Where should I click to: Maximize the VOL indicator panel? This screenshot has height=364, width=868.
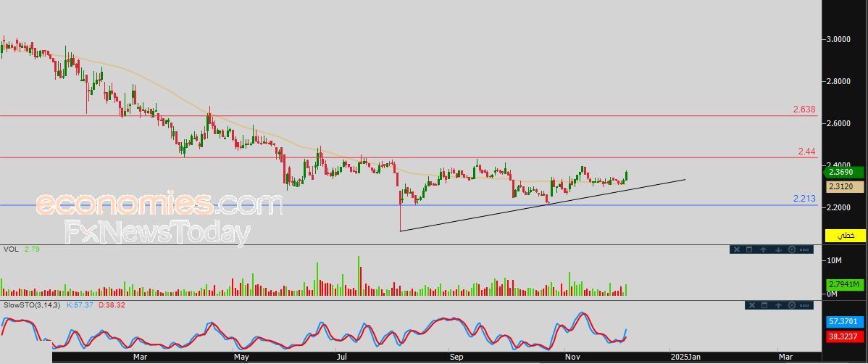749,249
